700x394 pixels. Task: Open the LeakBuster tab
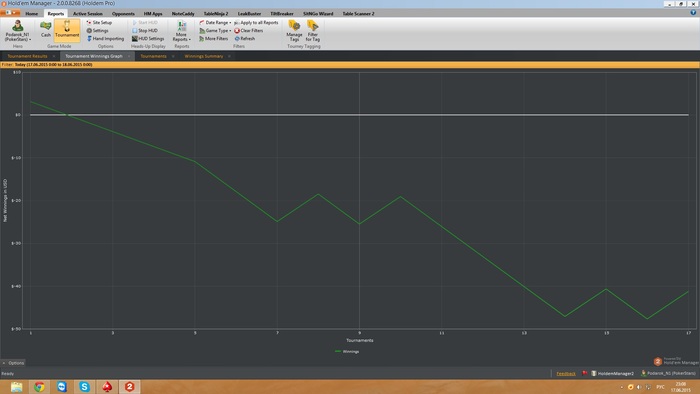pos(249,13)
